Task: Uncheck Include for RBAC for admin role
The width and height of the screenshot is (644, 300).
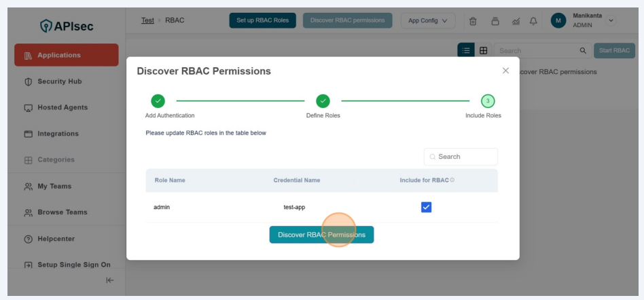Action: point(427,207)
